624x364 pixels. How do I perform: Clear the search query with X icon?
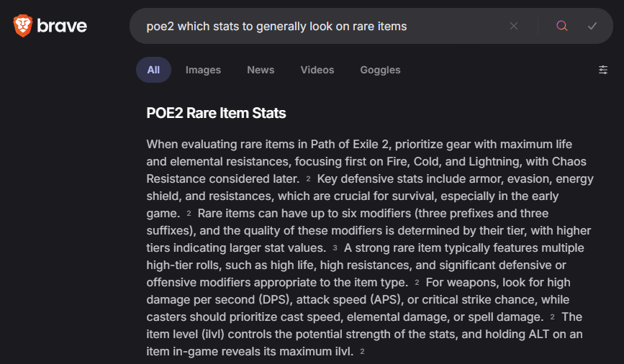point(514,26)
